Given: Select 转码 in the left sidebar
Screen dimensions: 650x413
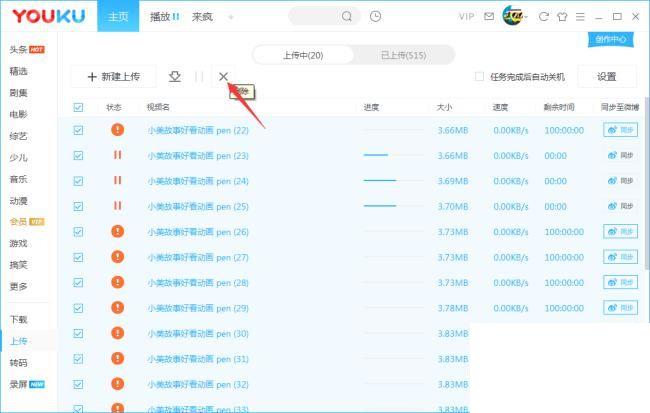Looking at the screenshot, I should tap(19, 363).
